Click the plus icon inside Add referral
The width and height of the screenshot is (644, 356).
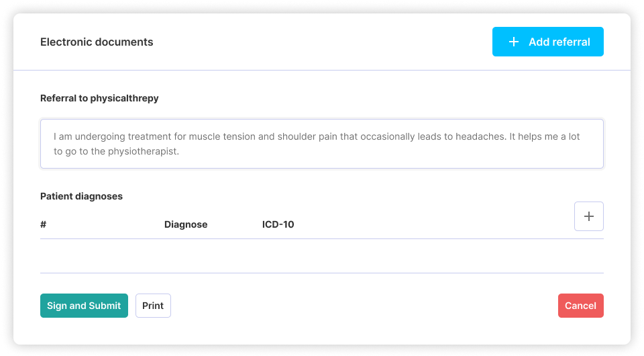tap(513, 42)
